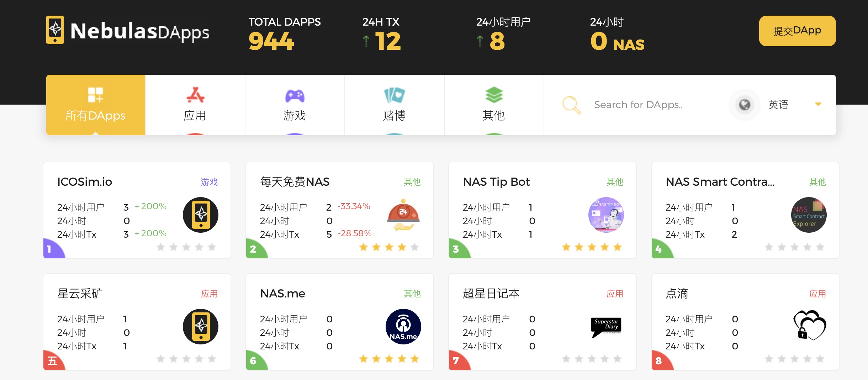Click rank badge 8 on 点滴

tap(662, 360)
